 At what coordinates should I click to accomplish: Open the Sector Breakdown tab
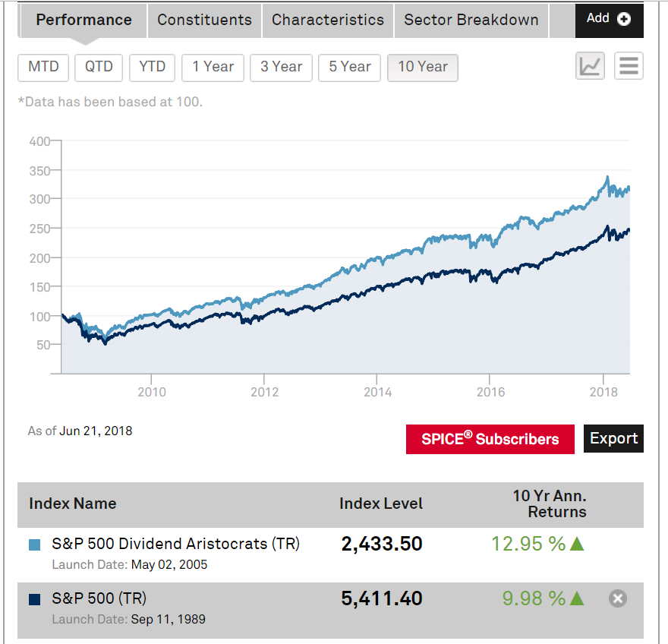pyautogui.click(x=471, y=20)
